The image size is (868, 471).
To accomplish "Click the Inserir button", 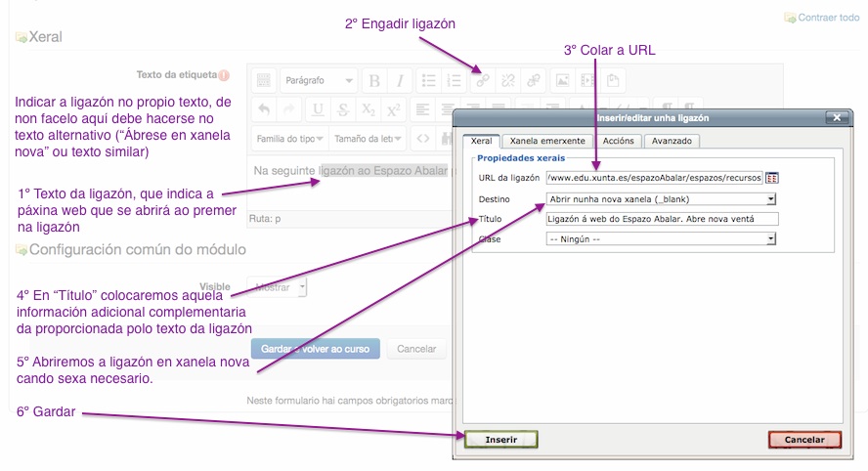I will 501,440.
